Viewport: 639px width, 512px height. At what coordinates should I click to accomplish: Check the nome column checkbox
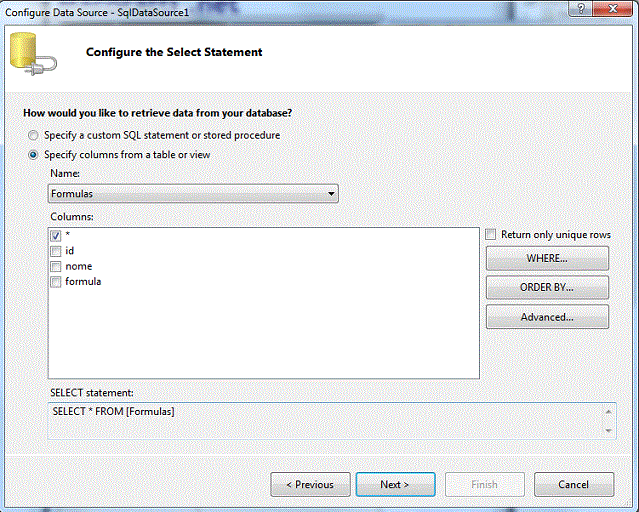(x=56, y=267)
